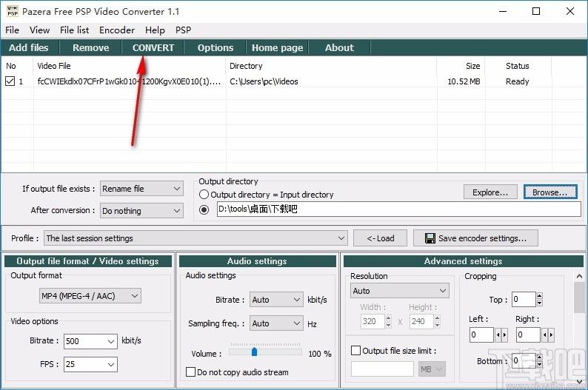Image resolution: width=588 pixels, height=390 pixels.
Task: Enable 'Output file size limit' checkbox
Action: point(355,351)
